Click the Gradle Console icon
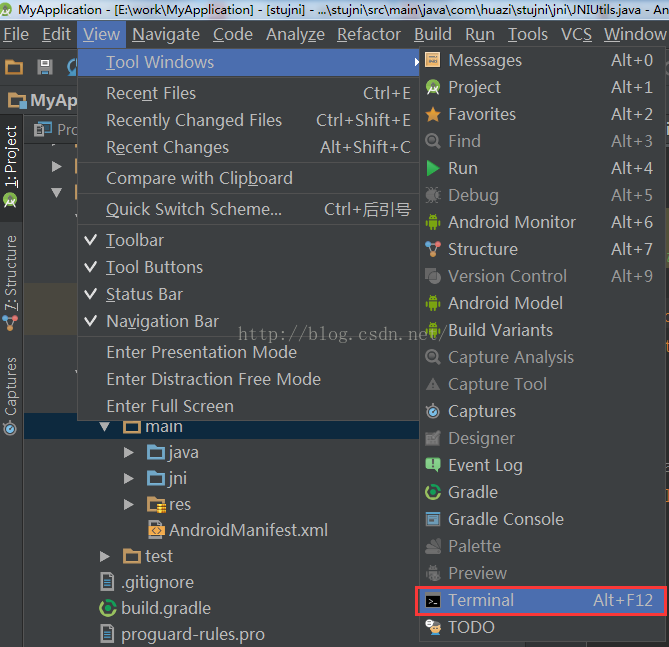The width and height of the screenshot is (669, 647). click(433, 519)
